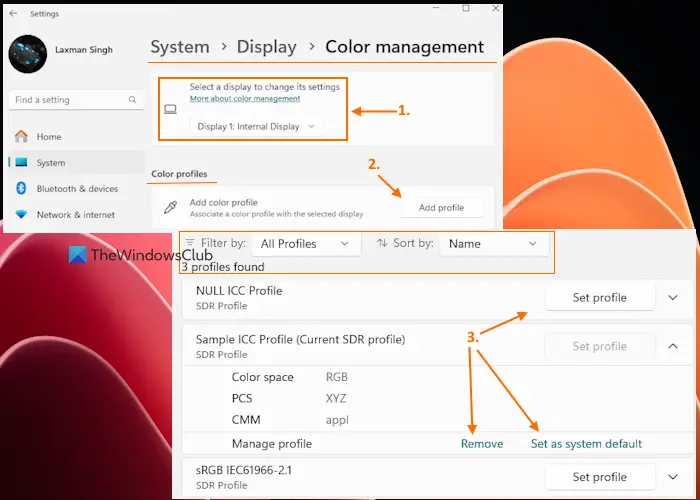Click the Laxman Singh user name

click(x=83, y=50)
